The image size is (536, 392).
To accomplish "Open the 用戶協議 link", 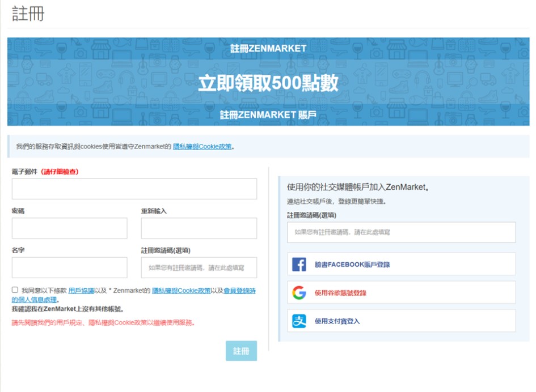I will [81, 291].
